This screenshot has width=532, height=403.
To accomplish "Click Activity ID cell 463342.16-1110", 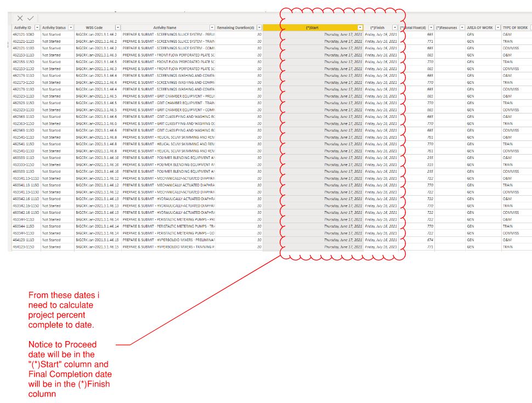I will (26, 199).
